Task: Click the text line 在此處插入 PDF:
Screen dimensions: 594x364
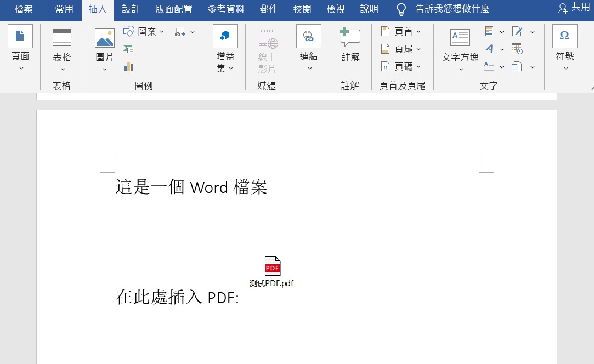Action: pyautogui.click(x=177, y=297)
